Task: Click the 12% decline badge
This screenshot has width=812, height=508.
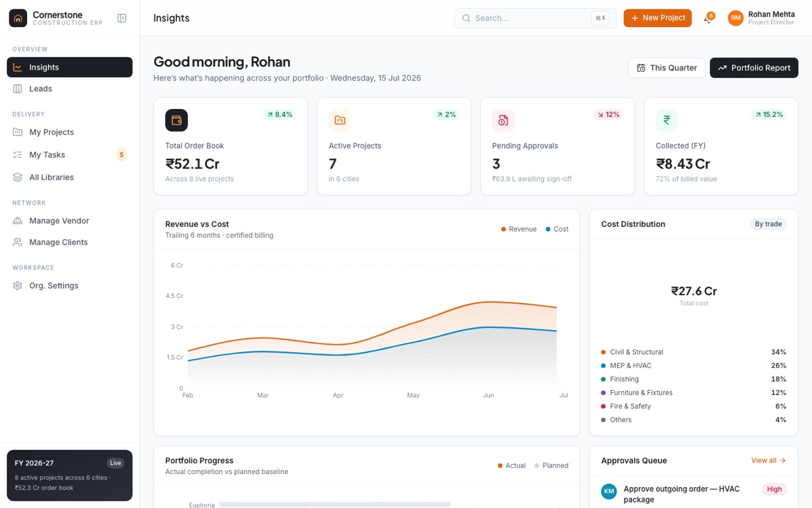Action: coord(608,114)
